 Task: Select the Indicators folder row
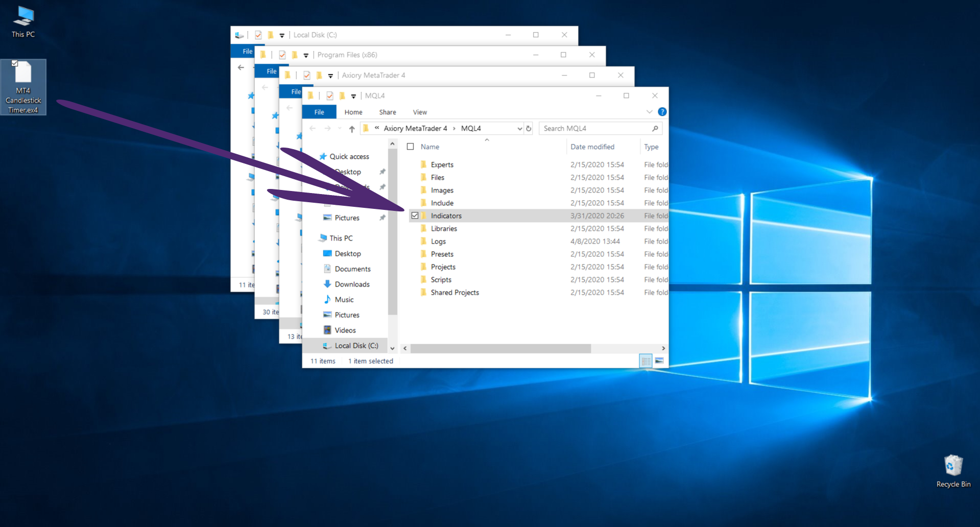pyautogui.click(x=538, y=215)
